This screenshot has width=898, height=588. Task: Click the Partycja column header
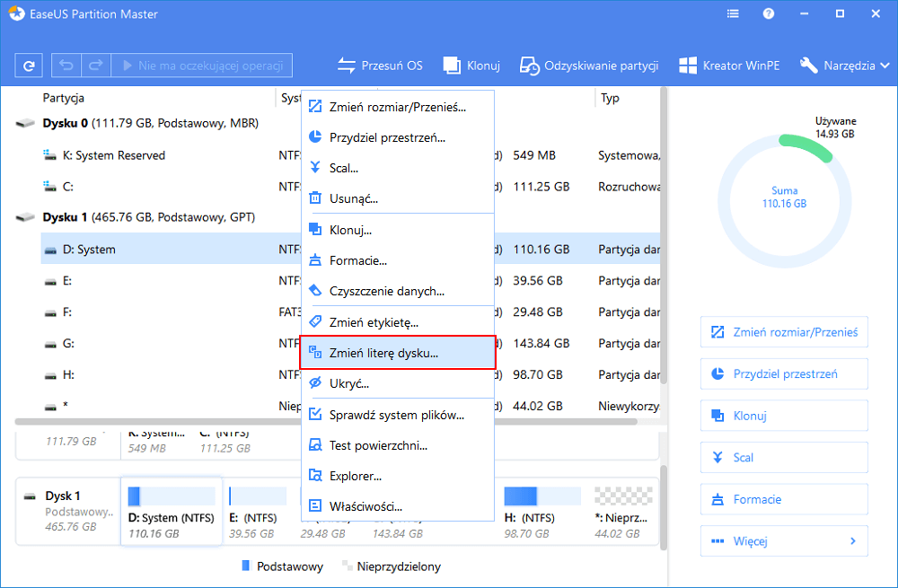[64, 98]
